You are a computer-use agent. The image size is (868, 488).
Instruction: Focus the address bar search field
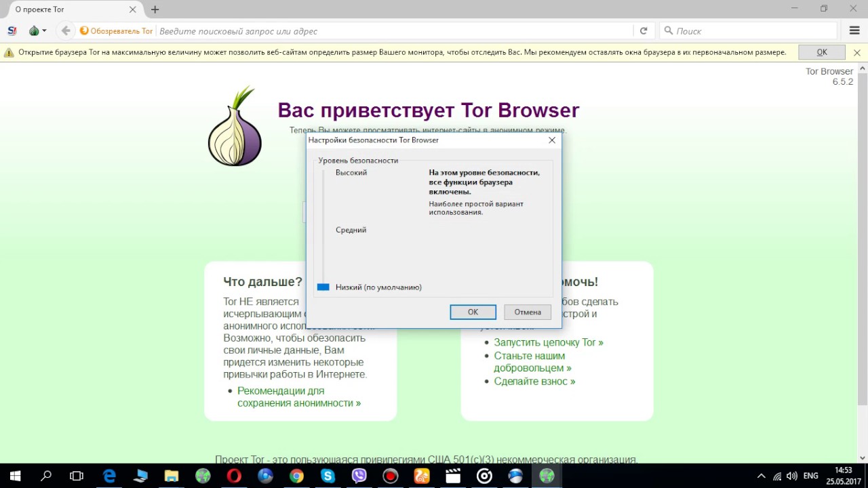[394, 30]
